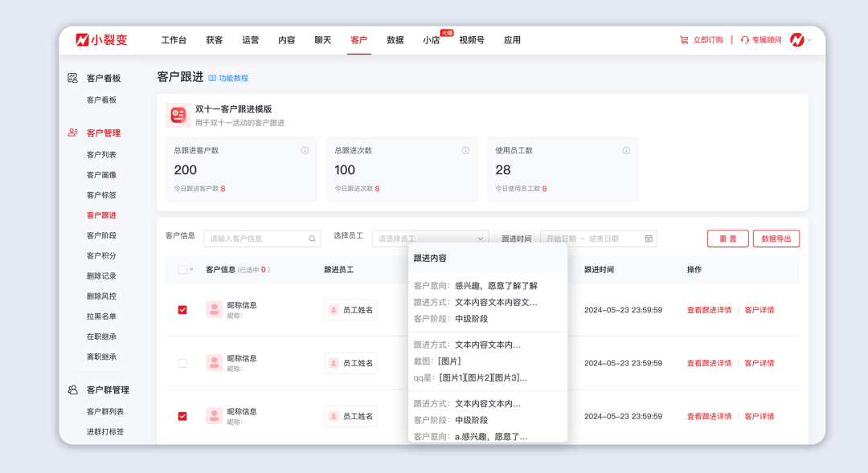Click the headset 专属顾问 icon

tap(745, 40)
